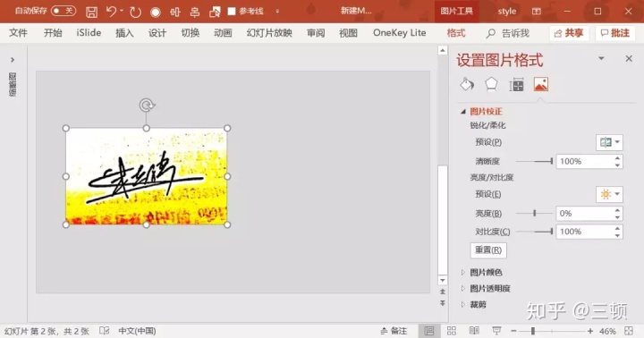Image resolution: width=644 pixels, height=338 pixels.
Task: Click the Redo arrow icon
Action: 135,12
